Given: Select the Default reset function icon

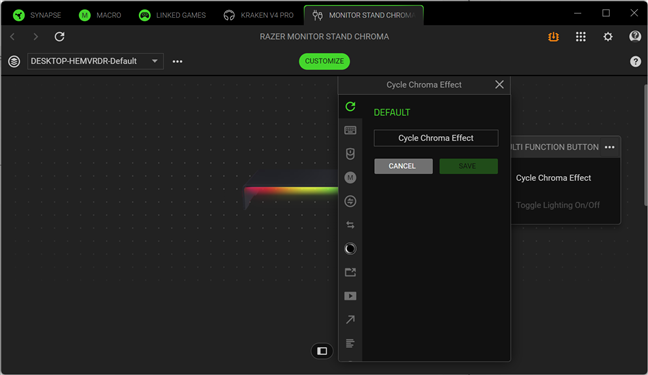Looking at the screenshot, I should point(350,107).
